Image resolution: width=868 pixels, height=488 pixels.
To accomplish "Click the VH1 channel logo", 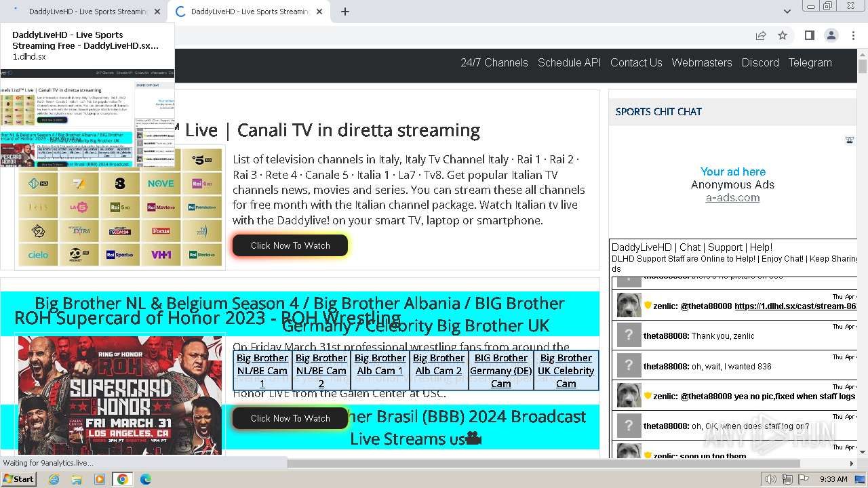I will click(x=161, y=255).
